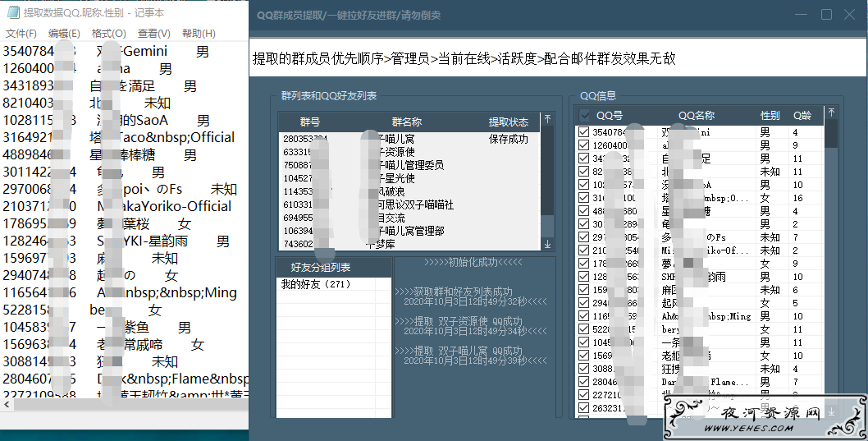Click the 保存成功 status cell
This screenshot has width=868, height=441.
pos(508,139)
